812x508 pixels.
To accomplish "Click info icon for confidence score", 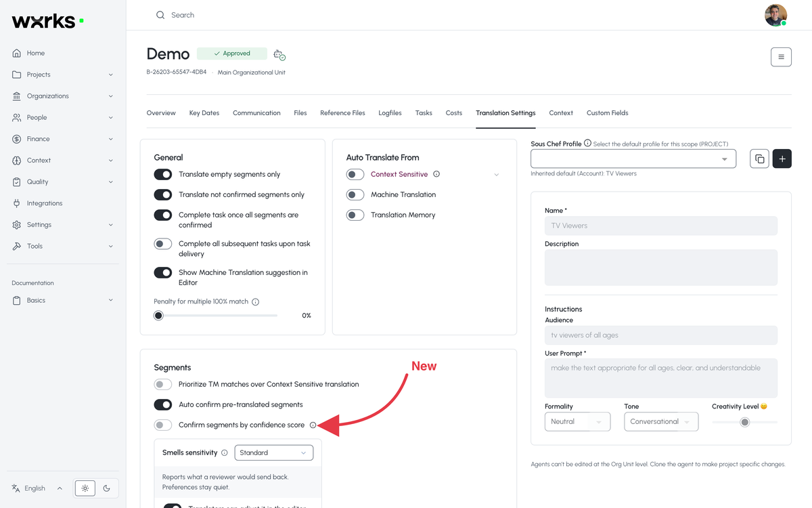I will click(x=313, y=425).
